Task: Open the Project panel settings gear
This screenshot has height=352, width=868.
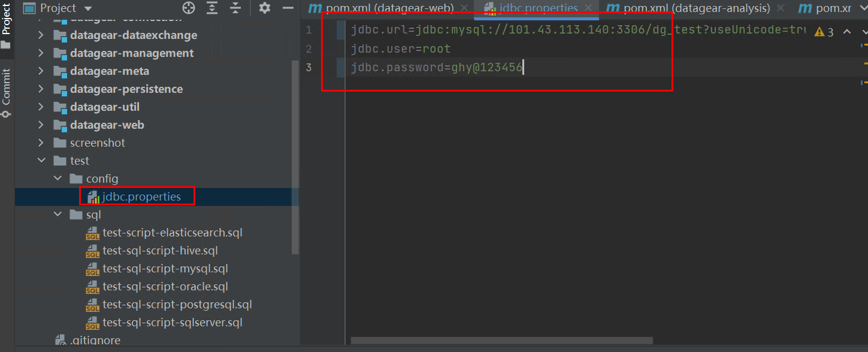Action: coord(264,8)
